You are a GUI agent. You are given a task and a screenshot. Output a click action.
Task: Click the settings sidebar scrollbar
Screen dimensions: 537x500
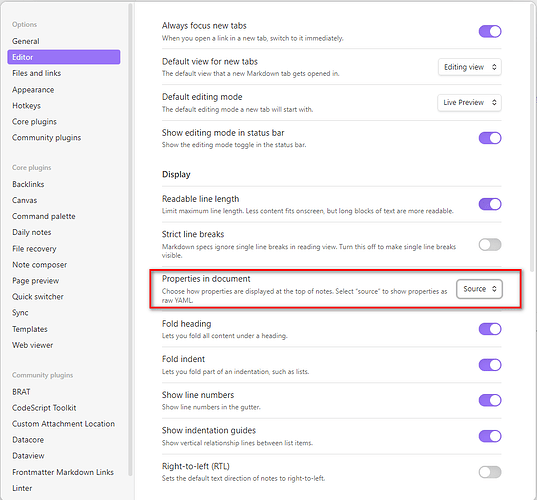pyautogui.click(x=130, y=240)
